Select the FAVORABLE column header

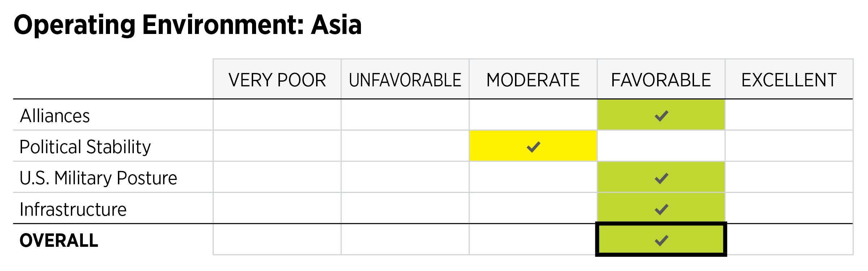661,80
